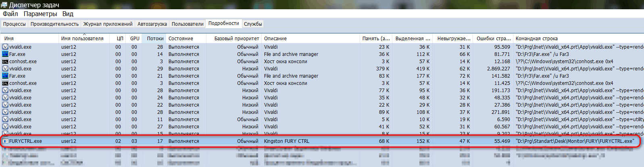Viewport: 644px width, 167px height.
Task: Click vivaldi.exe icon in the 191.173 faults row
Action: [5, 91]
